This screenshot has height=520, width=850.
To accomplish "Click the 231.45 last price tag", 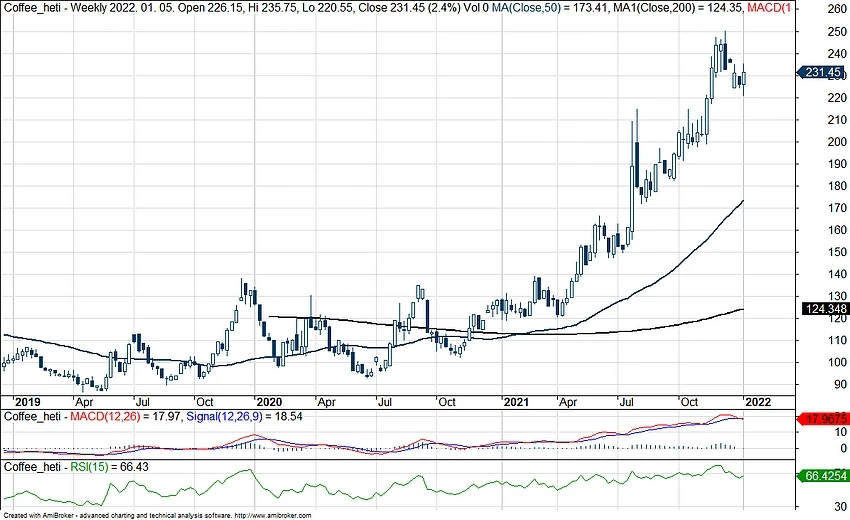I will [823, 72].
